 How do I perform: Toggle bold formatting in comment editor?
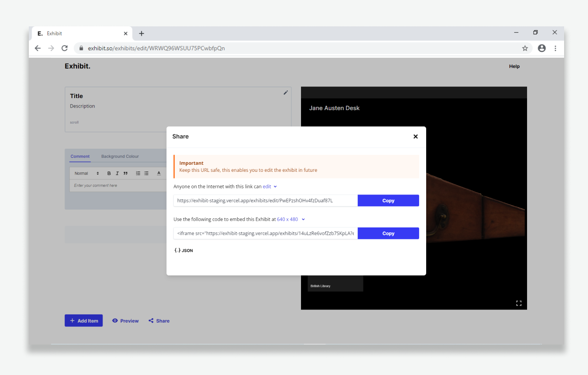coord(109,173)
